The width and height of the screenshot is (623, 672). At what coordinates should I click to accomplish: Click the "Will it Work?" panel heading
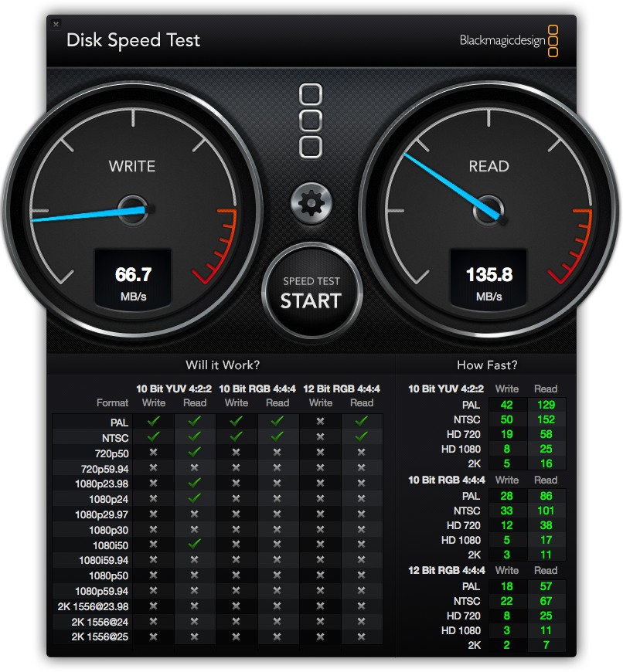[223, 365]
